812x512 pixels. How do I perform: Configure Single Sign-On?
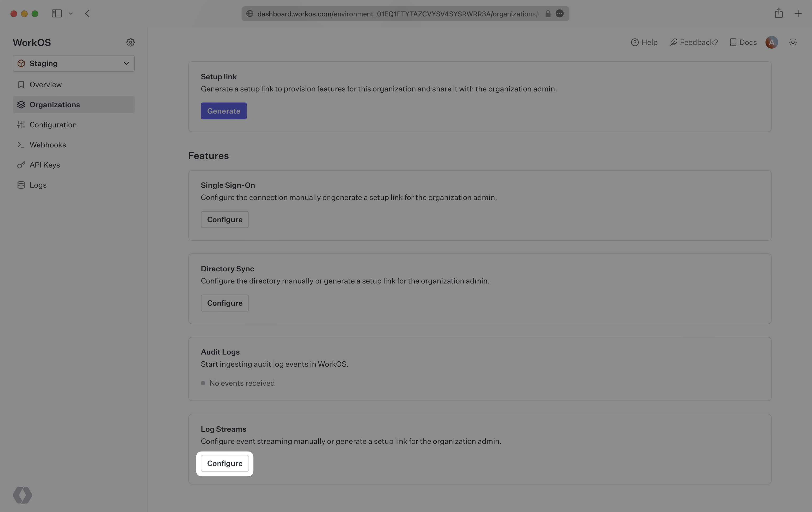(225, 220)
